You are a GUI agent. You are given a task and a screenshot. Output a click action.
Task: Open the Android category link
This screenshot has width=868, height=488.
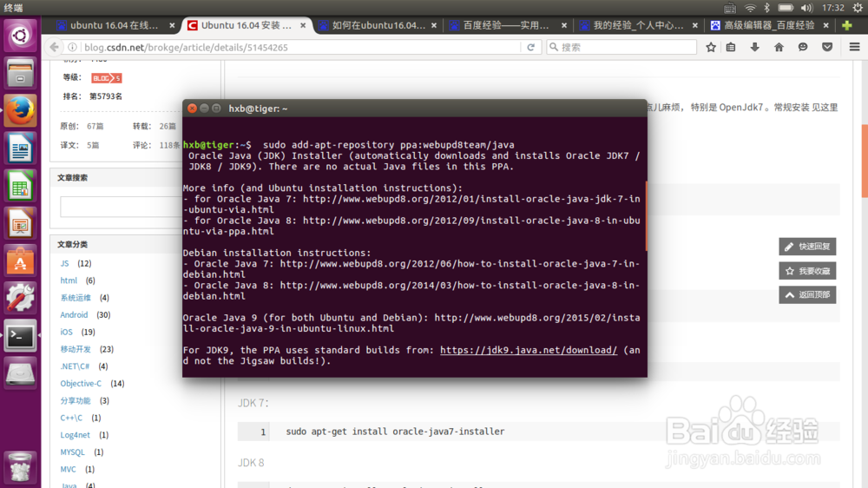[74, 314]
